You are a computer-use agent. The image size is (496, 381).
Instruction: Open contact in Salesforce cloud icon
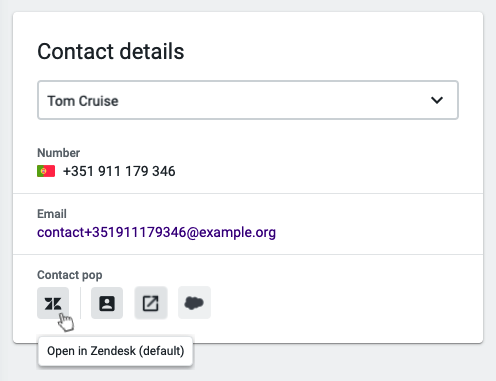coord(194,303)
